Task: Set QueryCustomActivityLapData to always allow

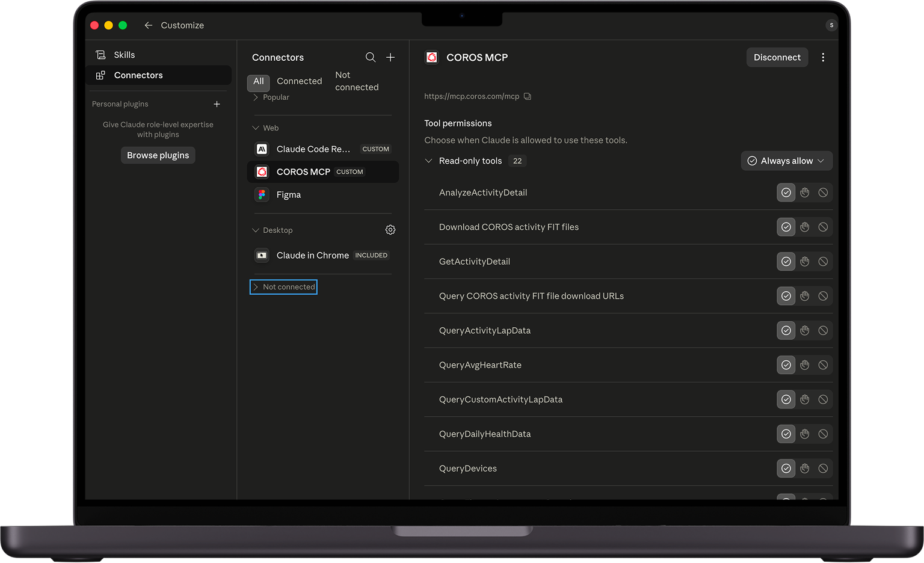Action: point(786,399)
